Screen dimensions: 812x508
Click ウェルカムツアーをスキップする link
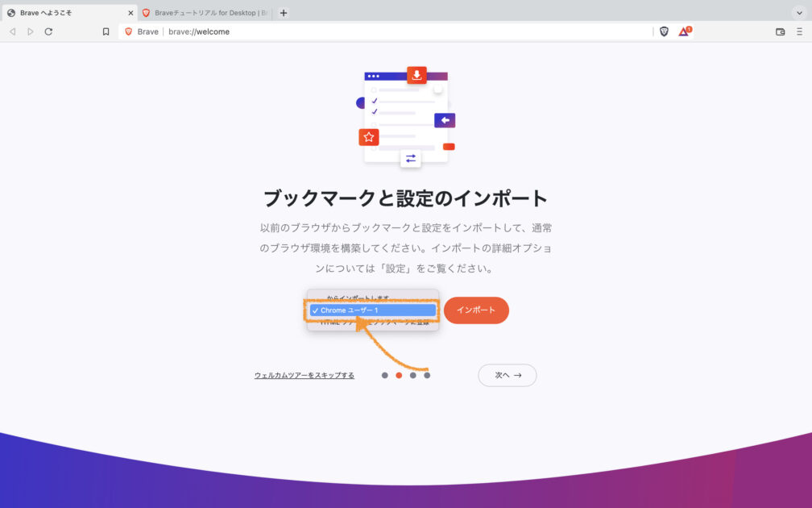point(304,375)
